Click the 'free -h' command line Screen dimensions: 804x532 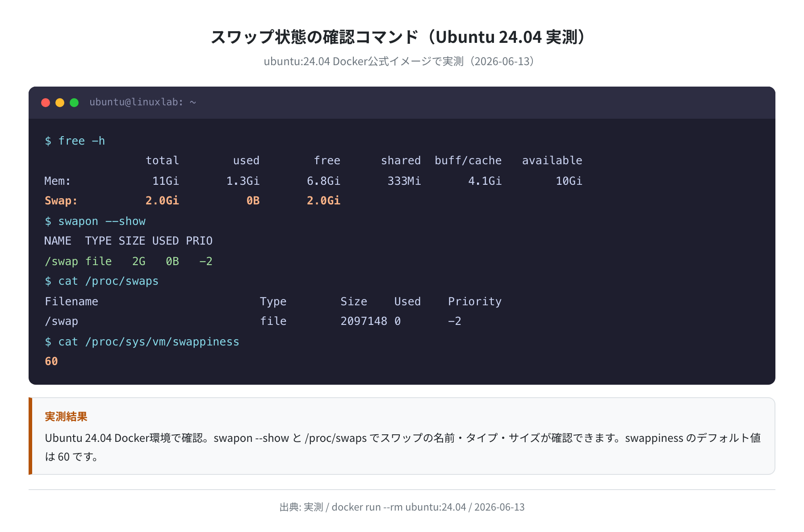click(x=75, y=141)
